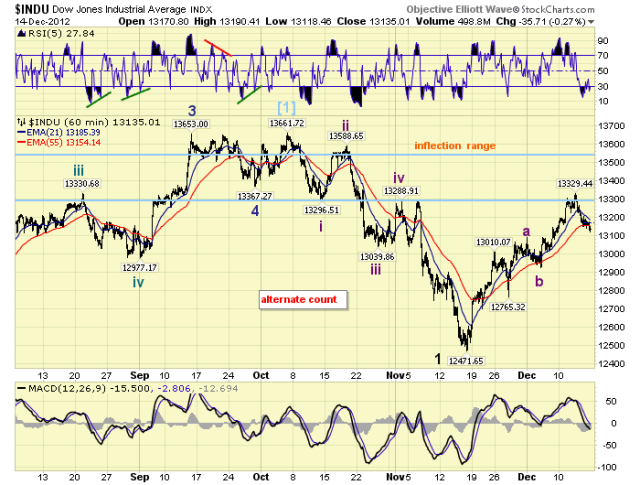
Task: Click the 13588.65 price label
Action: (x=346, y=136)
